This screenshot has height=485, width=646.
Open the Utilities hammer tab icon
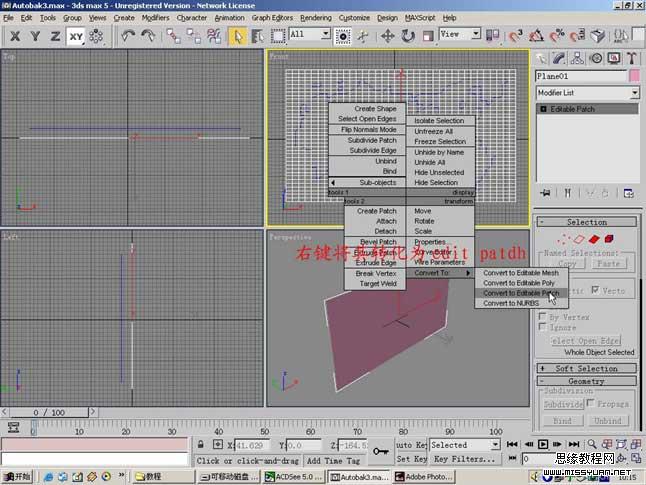point(632,59)
